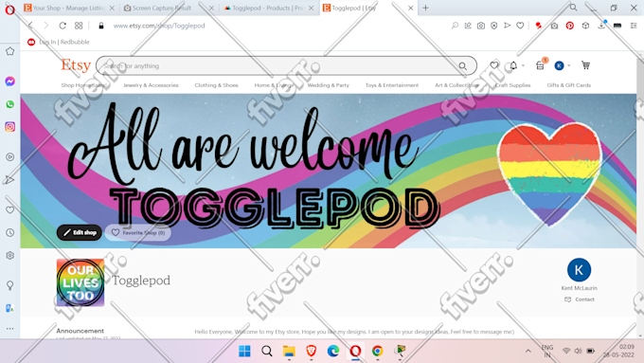644x363 pixels.
Task: Click the Togglepod shop name text
Action: pos(141,281)
